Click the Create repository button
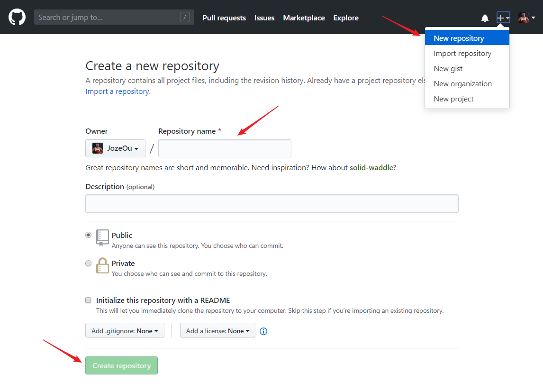543x392 pixels. (122, 365)
